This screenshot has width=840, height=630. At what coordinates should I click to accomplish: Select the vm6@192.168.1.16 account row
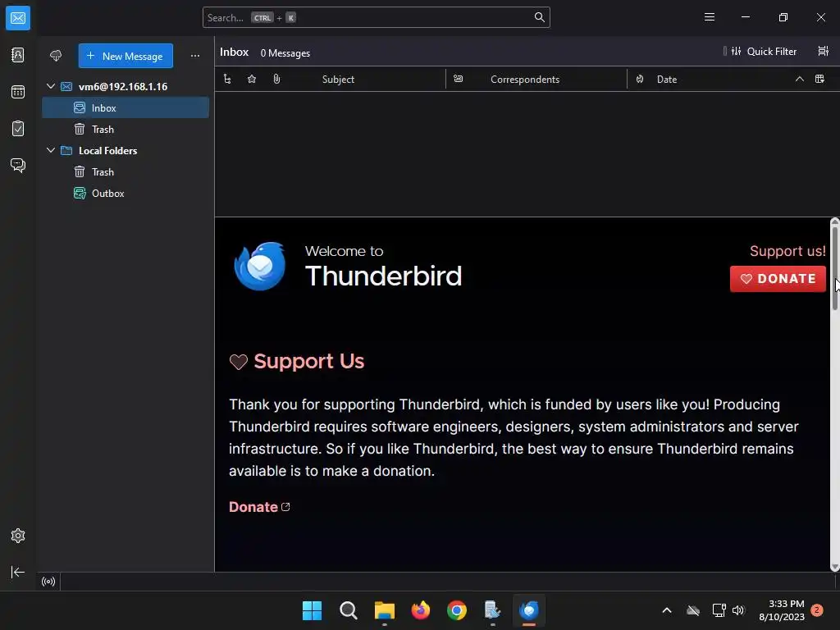point(126,86)
